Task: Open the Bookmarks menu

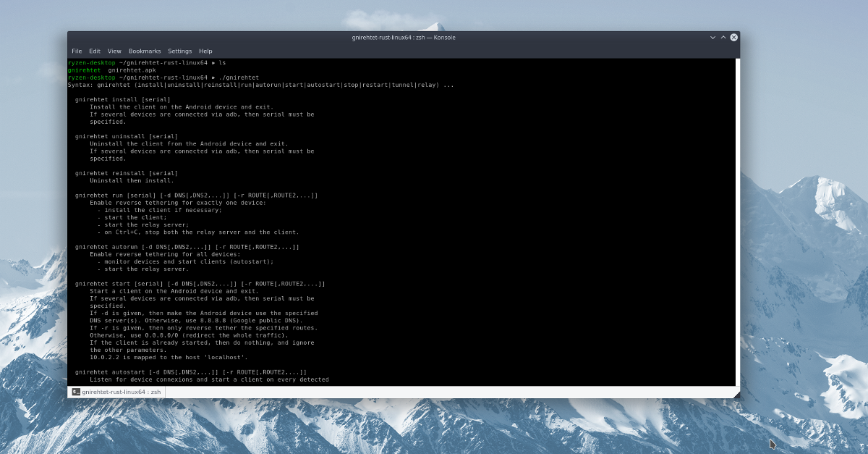Action: point(145,51)
